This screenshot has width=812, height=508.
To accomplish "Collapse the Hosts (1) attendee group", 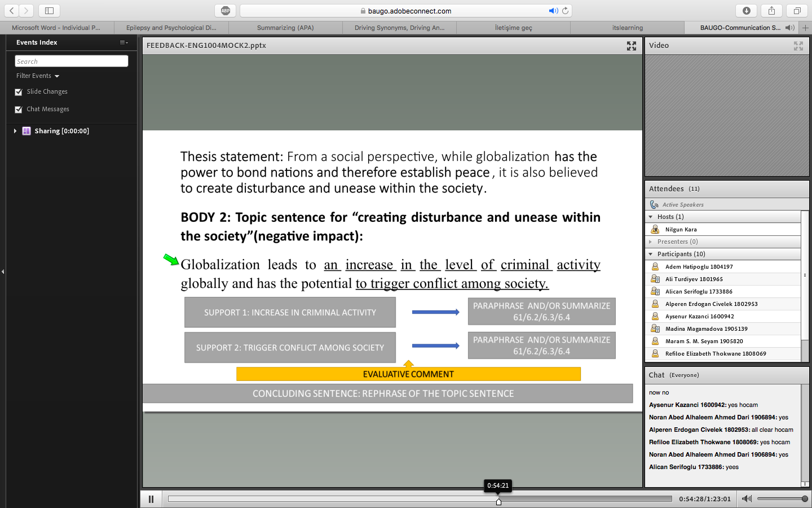I will 651,217.
